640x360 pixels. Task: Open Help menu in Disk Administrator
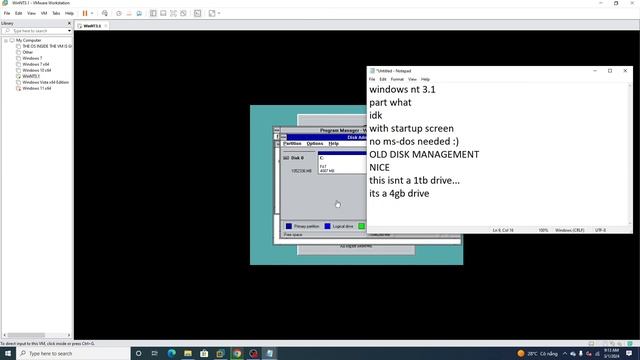[333, 144]
